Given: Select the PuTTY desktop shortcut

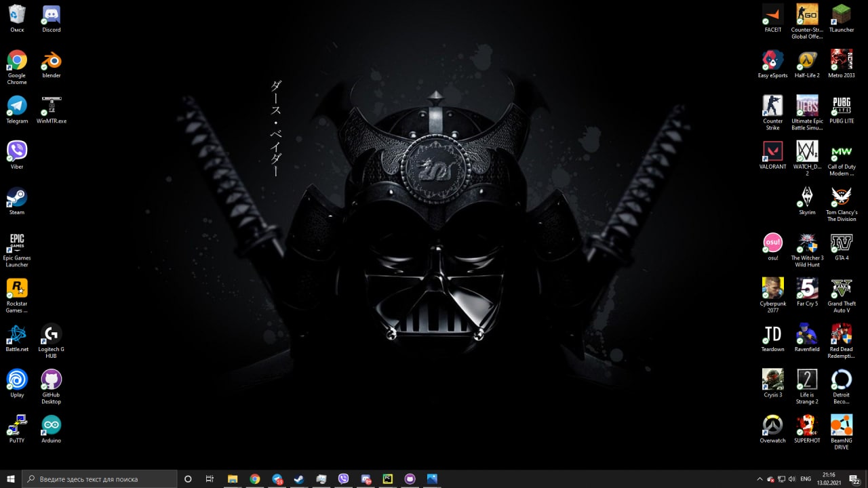Looking at the screenshot, I should pyautogui.click(x=17, y=428).
